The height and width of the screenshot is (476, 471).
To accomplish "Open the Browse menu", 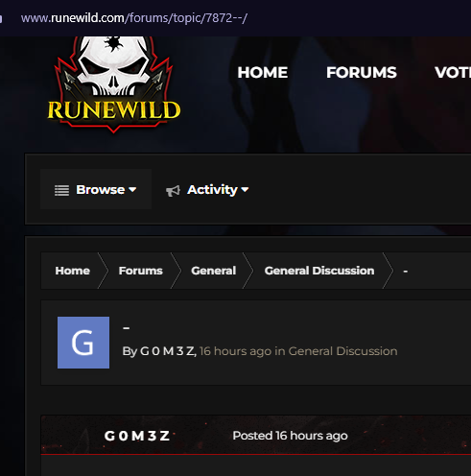I will click(96, 189).
